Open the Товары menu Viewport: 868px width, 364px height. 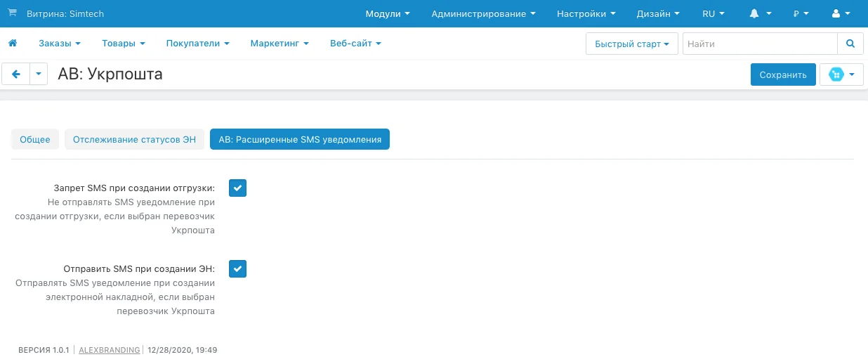tap(123, 44)
